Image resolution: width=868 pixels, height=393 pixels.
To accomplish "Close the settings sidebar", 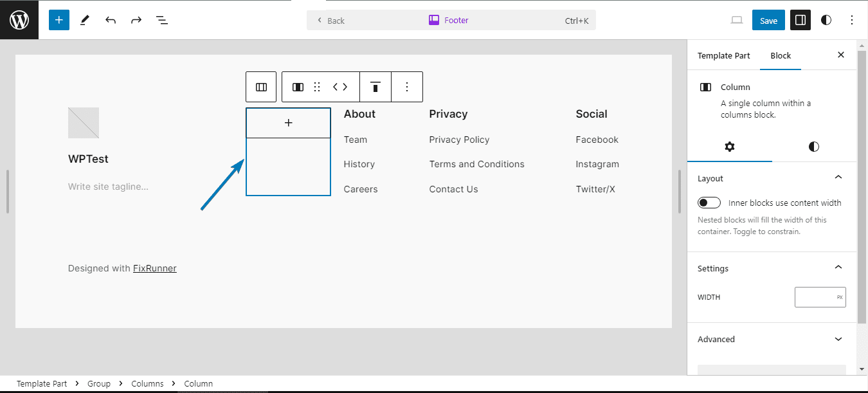I will [841, 55].
